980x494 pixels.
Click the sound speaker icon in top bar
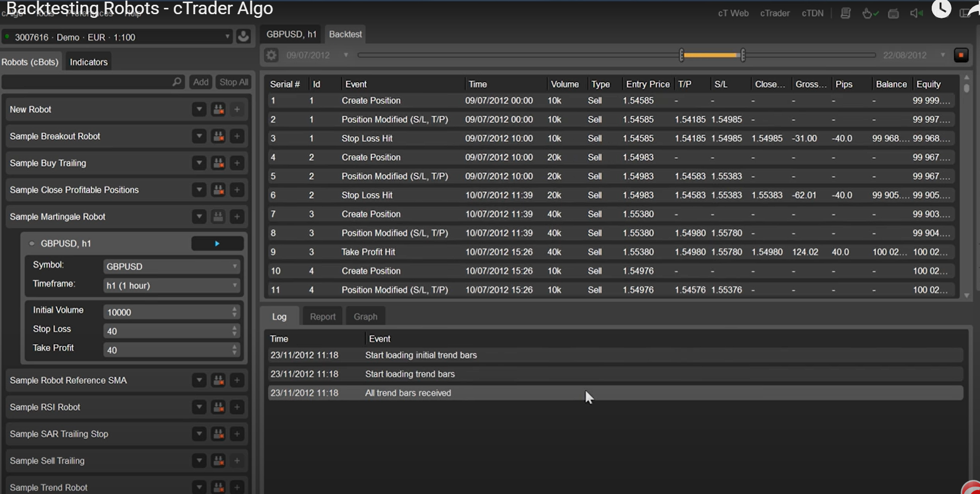(x=916, y=13)
